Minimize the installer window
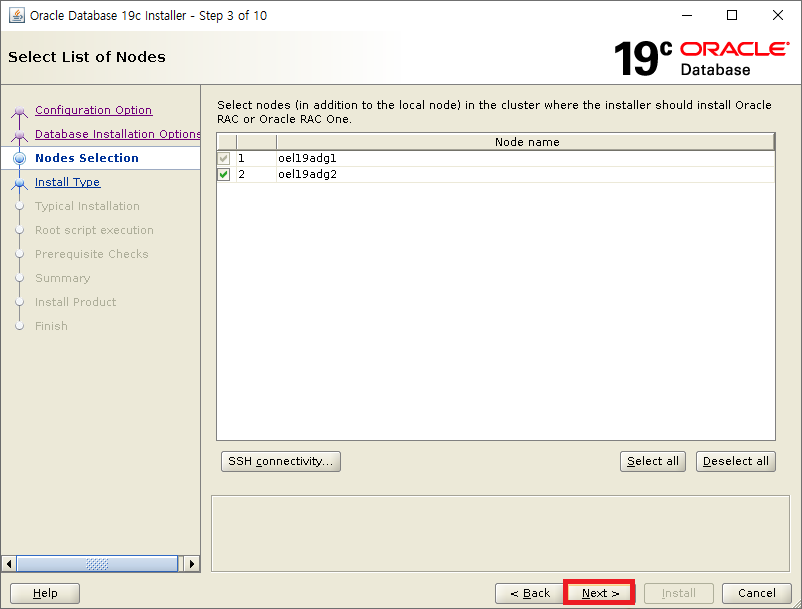The width and height of the screenshot is (802, 609). pos(687,15)
